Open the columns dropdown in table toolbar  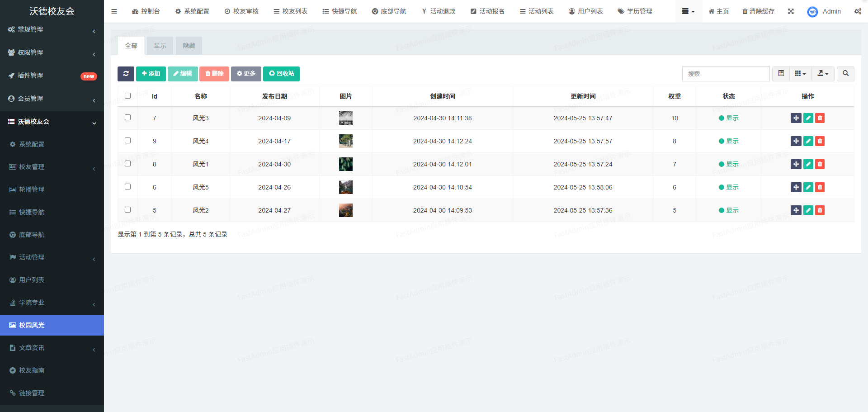(x=801, y=74)
